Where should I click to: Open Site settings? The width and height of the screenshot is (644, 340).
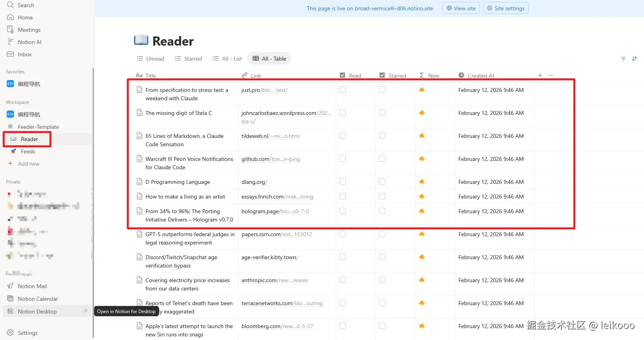(506, 8)
